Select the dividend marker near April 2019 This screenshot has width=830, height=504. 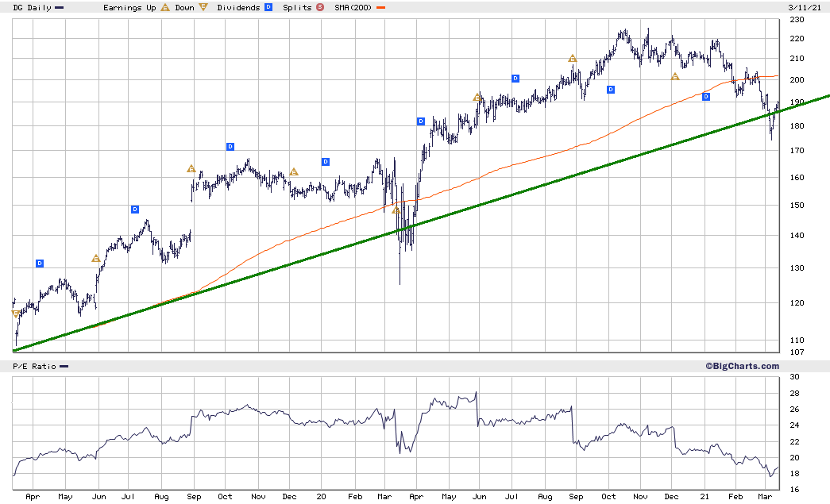pyautogui.click(x=40, y=264)
